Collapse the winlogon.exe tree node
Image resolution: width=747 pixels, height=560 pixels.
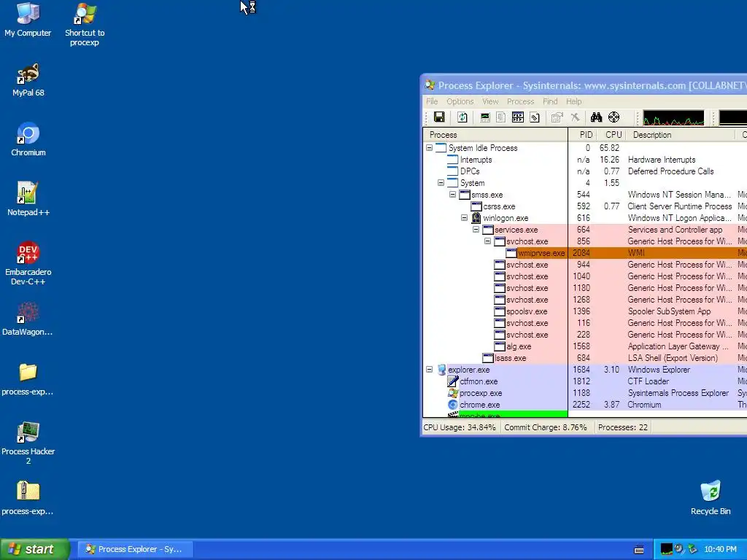pyautogui.click(x=464, y=217)
